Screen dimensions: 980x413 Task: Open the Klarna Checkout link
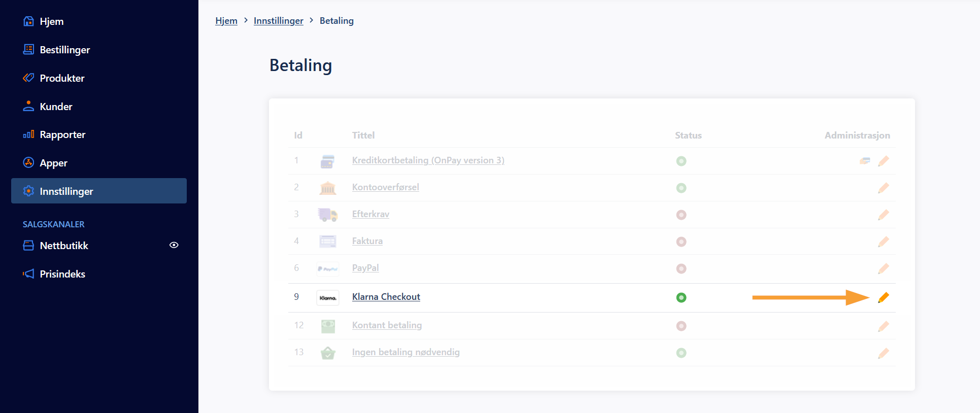tap(386, 297)
